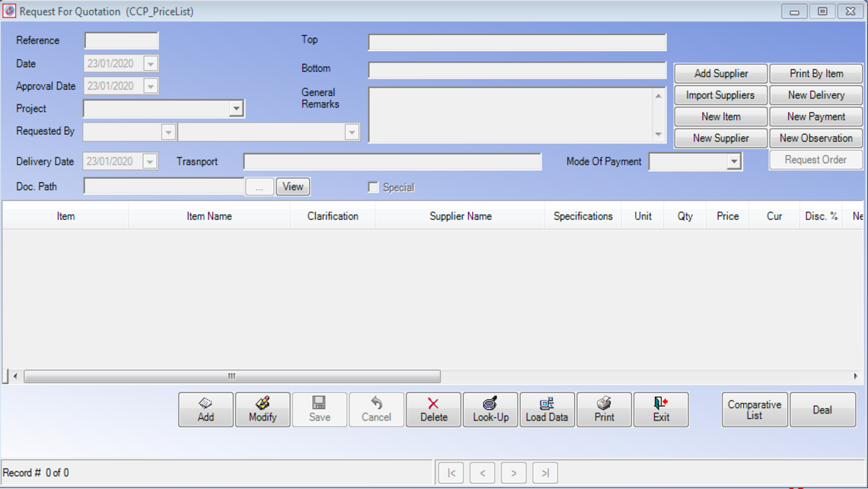Expand the first Requested By dropdown
Viewport: 868px width, 489px height.
tap(168, 132)
